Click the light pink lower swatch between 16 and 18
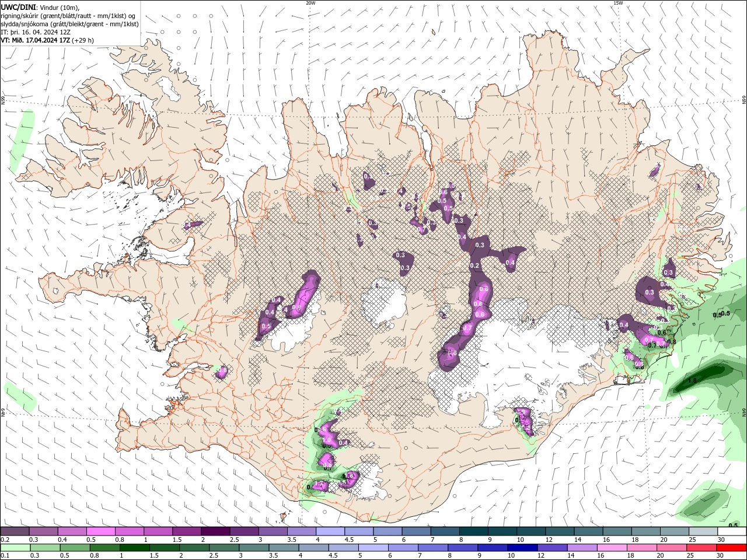 coord(613,548)
